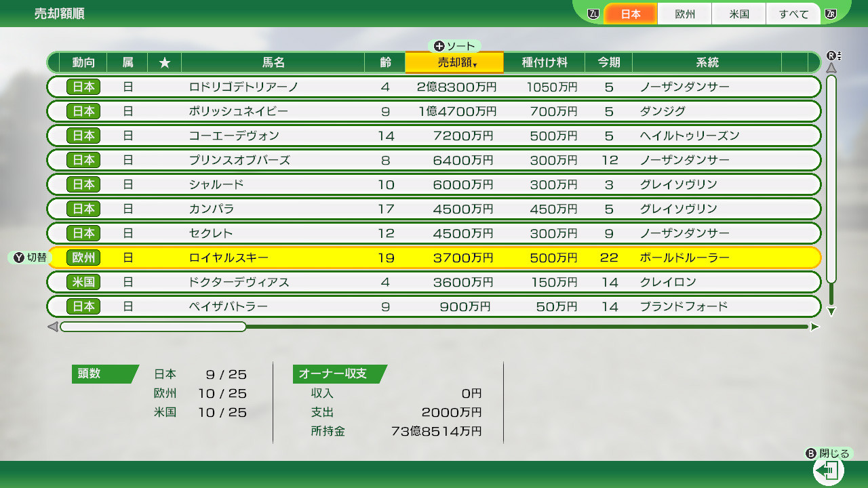Viewport: 868px width, 488px height.
Task: Select horse ポリッシュネイビー
Action: (x=434, y=111)
